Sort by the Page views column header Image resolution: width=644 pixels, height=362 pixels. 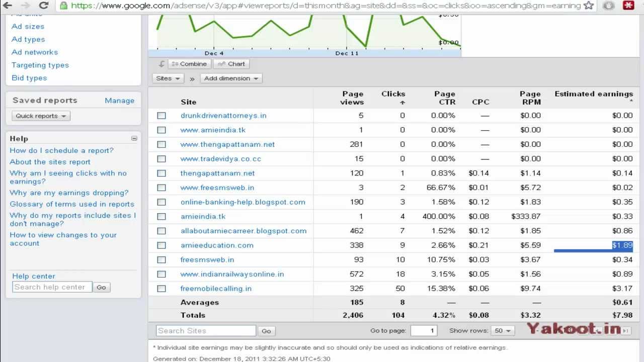tap(352, 98)
